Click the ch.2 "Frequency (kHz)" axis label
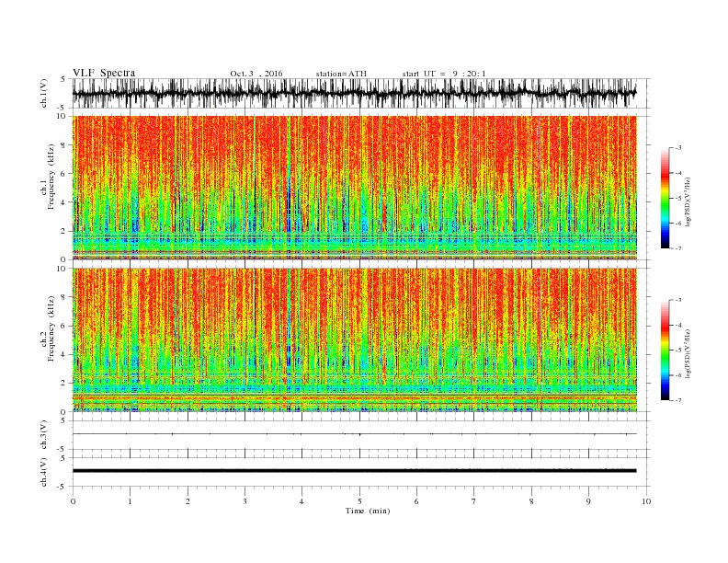Screen dimensions: 728x563 (51, 327)
